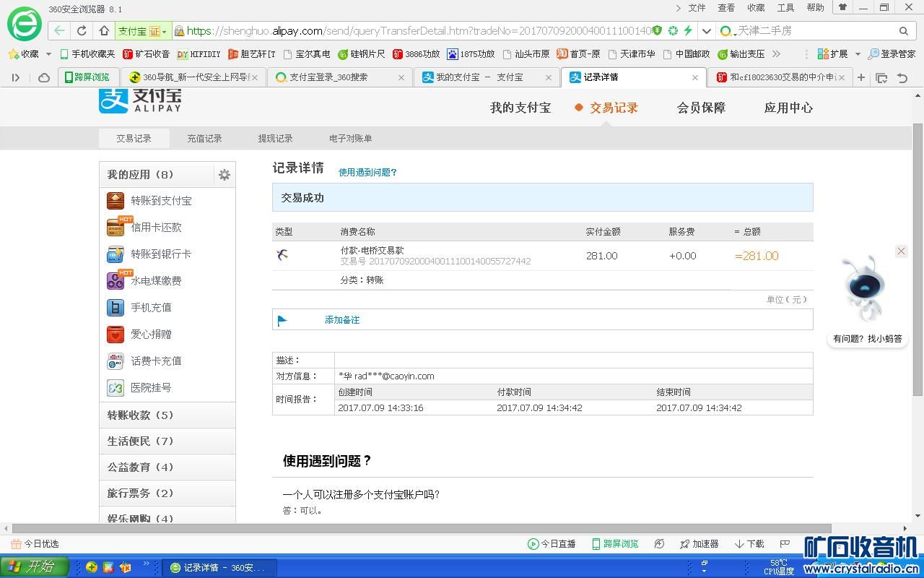Screen dimensions: 924x578
Task: Expand 扩展 dropdown arrow
Action: (858, 54)
